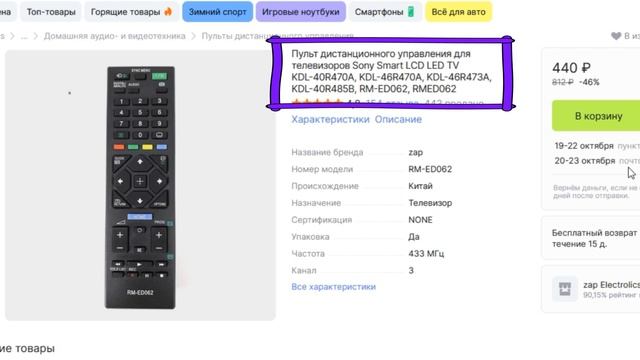
Task: Click the crossed-out 812 ₽ old price
Action: pos(563,82)
